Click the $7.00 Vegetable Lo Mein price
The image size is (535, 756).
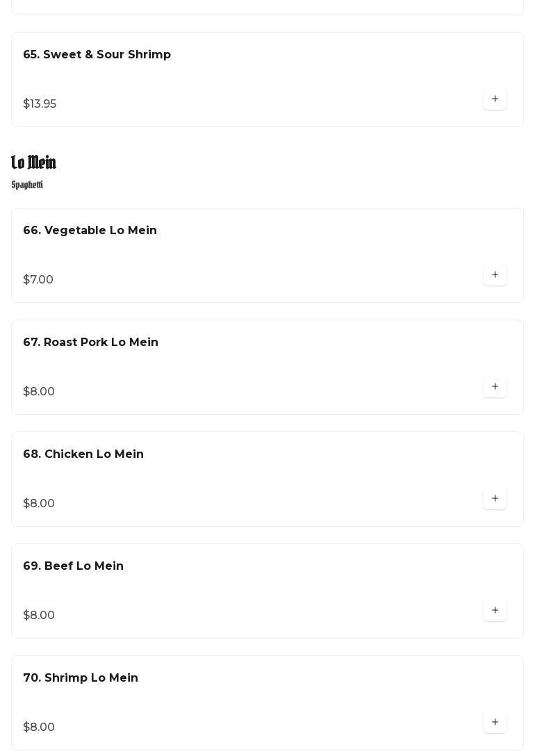click(x=38, y=280)
